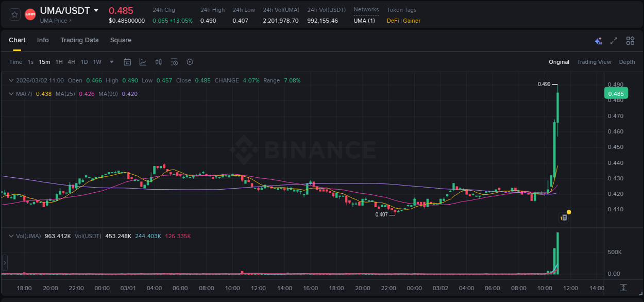Open the UMA/USDT pair selector dropdown

click(x=96, y=10)
